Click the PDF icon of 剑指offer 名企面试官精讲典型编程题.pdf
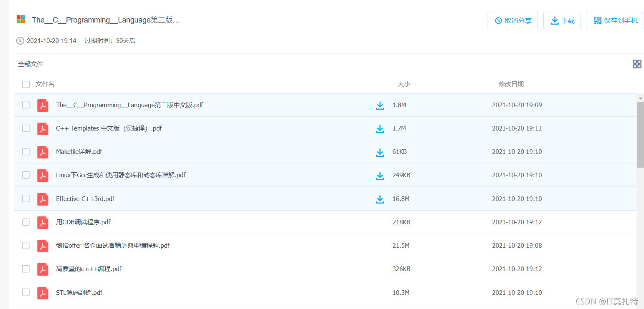 (x=43, y=246)
